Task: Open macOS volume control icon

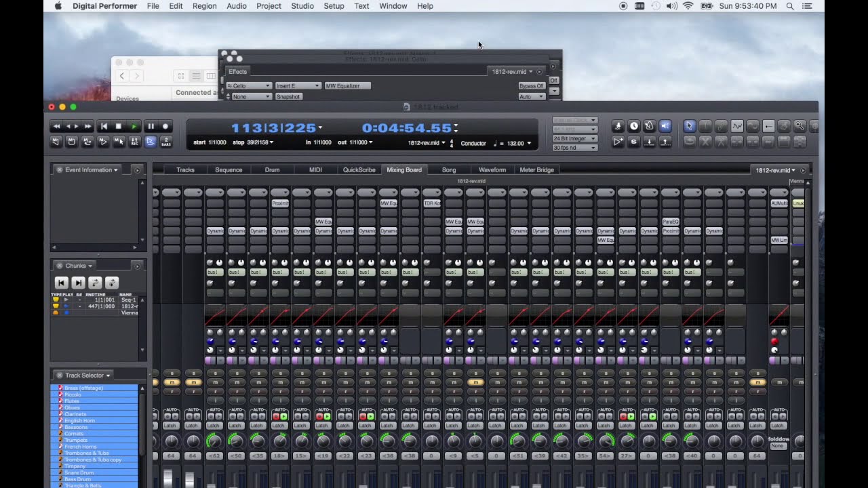Action: 671,6
